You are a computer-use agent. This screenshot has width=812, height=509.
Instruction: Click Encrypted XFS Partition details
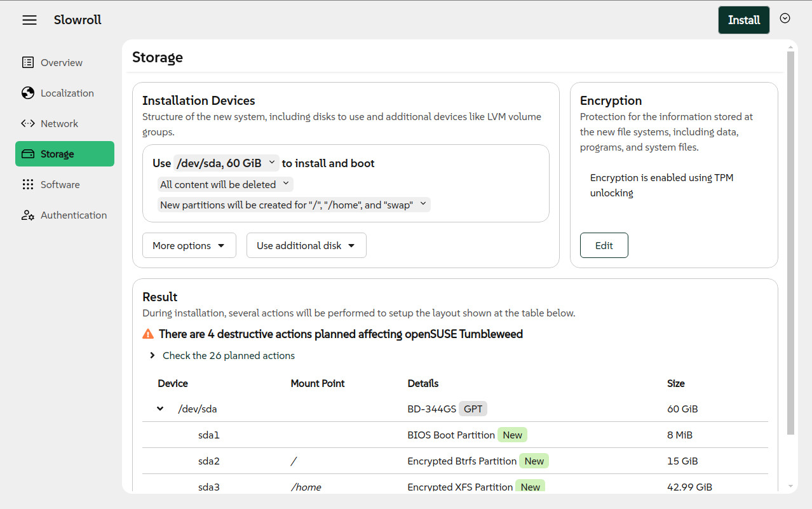460,487
